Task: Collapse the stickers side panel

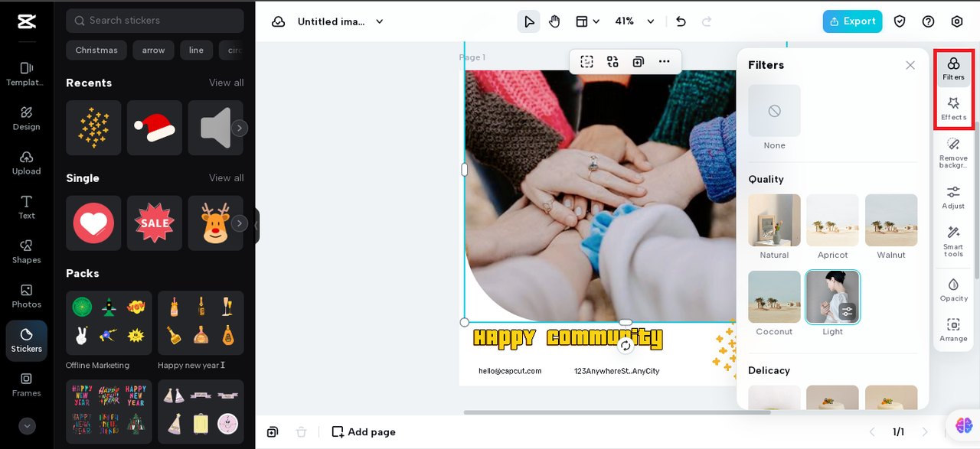Action: click(x=256, y=226)
